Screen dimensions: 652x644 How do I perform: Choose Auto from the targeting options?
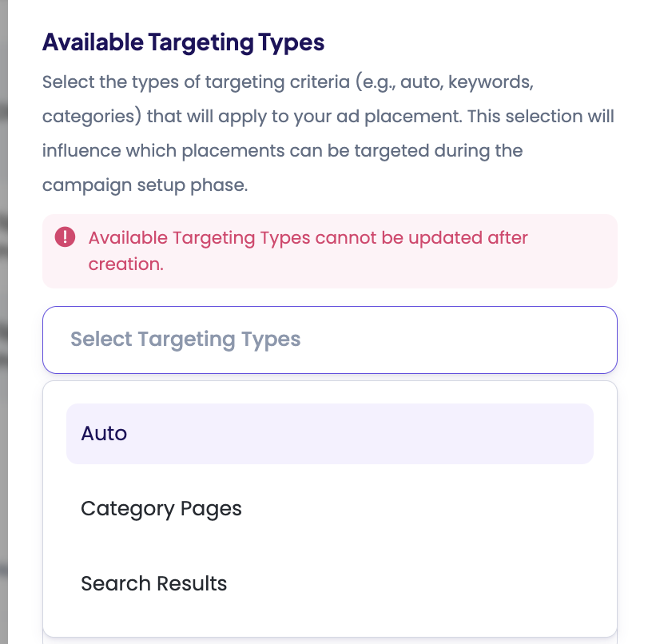(105, 434)
